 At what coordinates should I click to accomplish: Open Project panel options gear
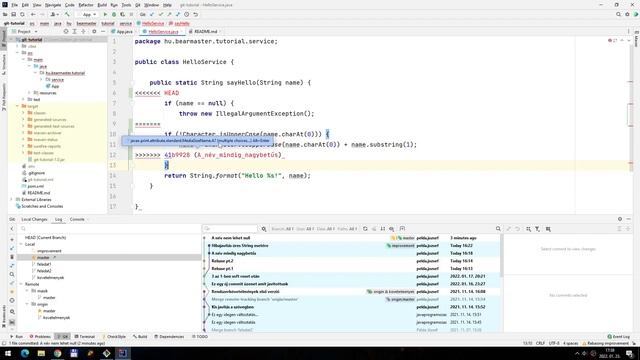(94, 31)
